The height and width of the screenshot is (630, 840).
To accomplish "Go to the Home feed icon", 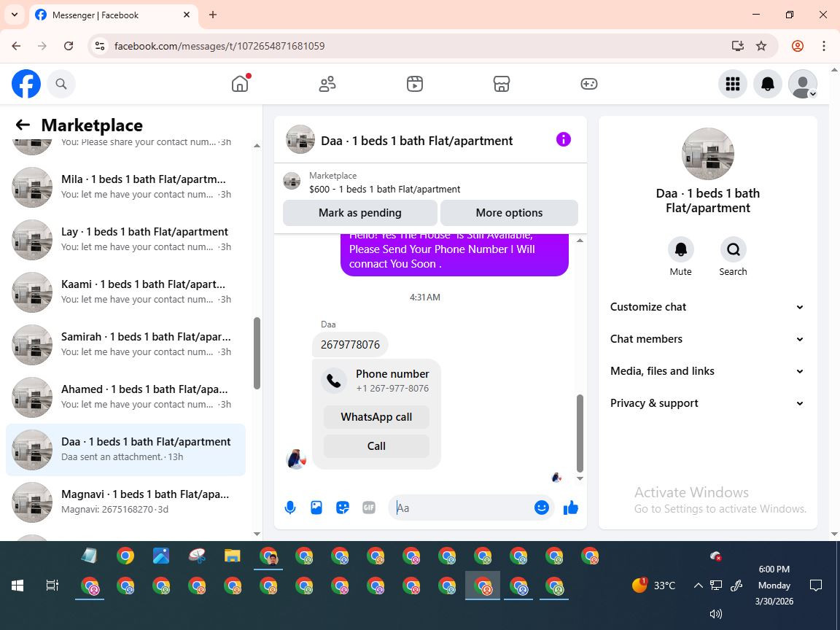I will [240, 84].
